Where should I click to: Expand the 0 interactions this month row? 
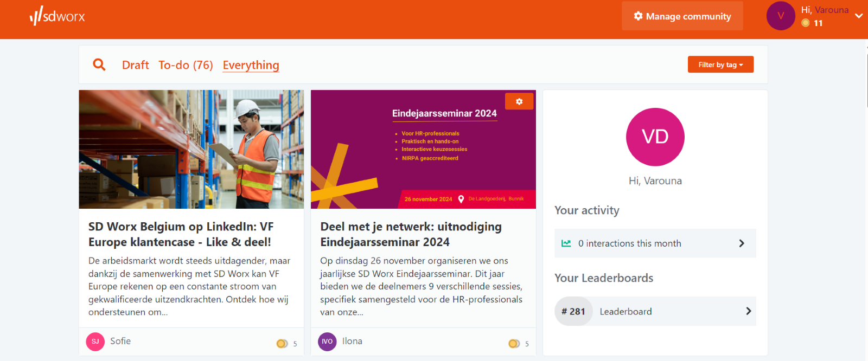coord(655,243)
